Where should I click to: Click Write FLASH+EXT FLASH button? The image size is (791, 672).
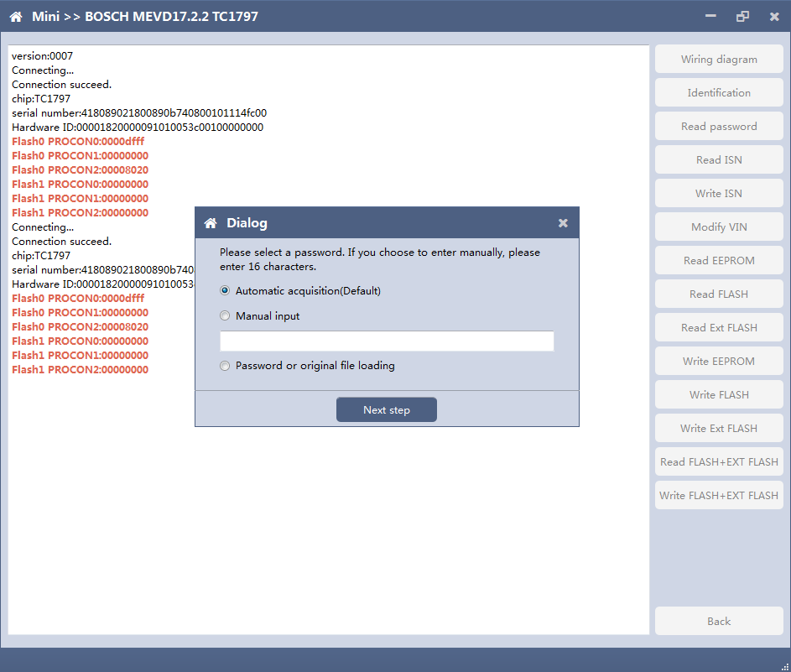[x=719, y=496]
